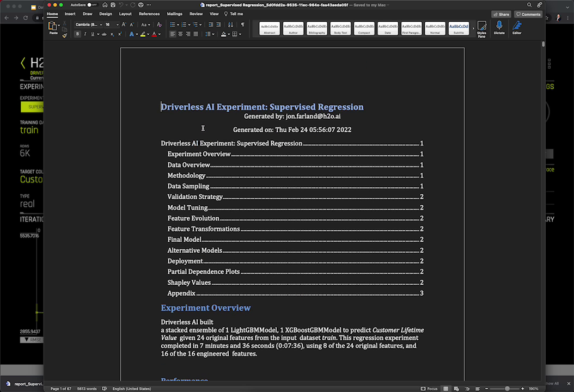Viewport: 574px width, 392px height.
Task: Clear all formatting with the eraser icon
Action: (x=159, y=24)
